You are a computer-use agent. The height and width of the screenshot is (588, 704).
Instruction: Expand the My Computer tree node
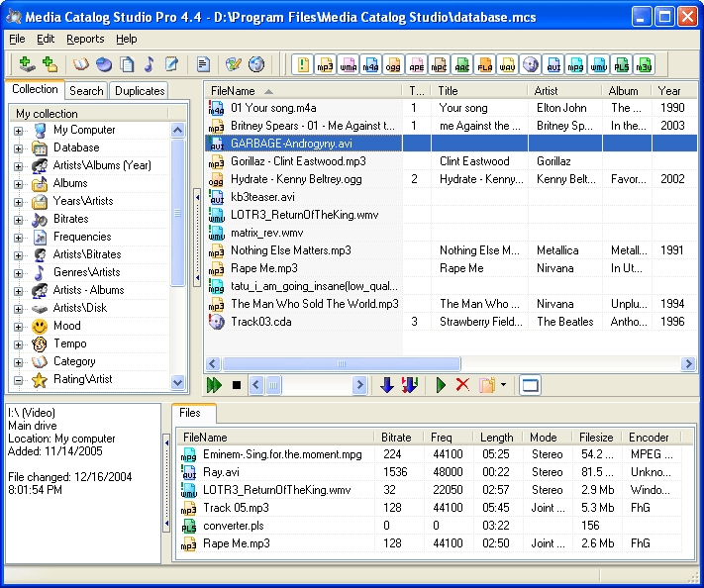coord(19,131)
